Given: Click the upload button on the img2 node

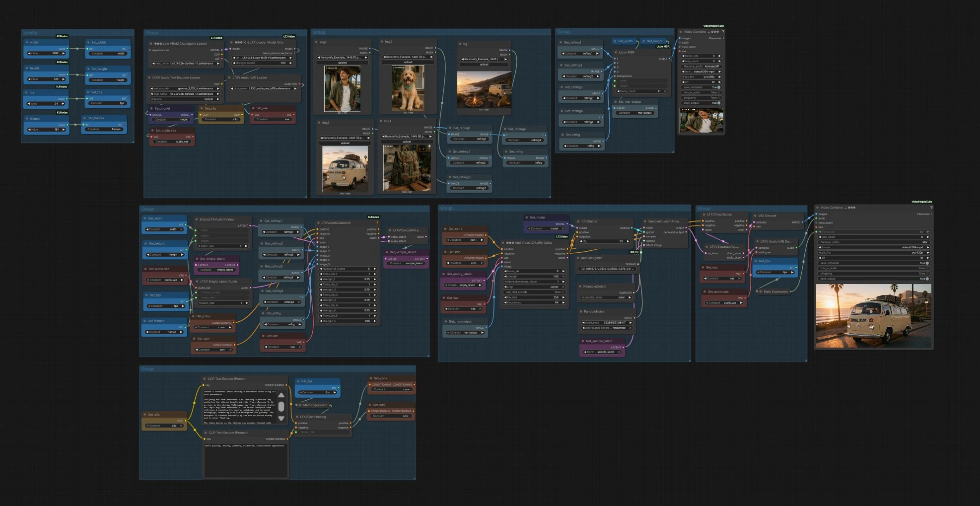Looking at the screenshot, I should (408, 62).
